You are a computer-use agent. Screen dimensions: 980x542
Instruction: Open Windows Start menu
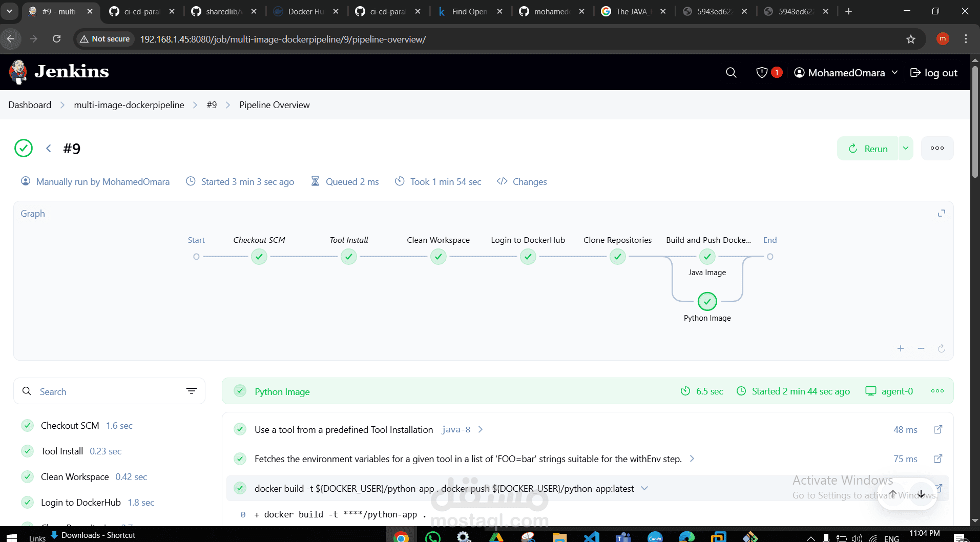click(11, 537)
